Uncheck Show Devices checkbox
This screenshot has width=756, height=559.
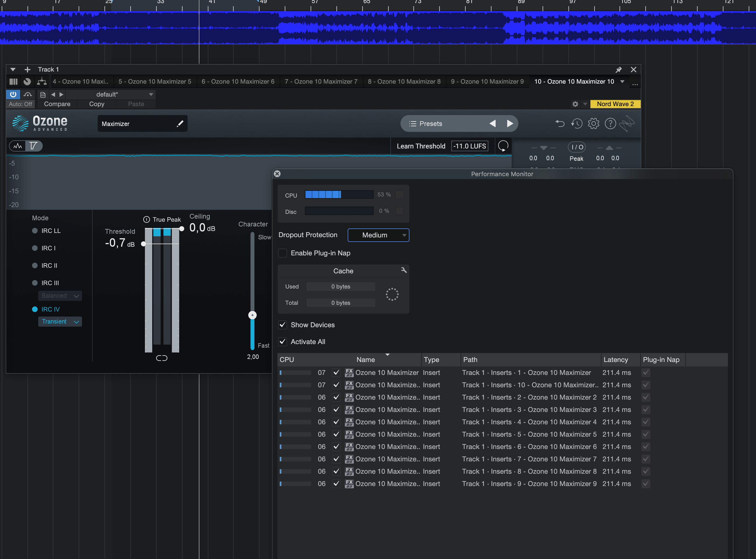282,325
